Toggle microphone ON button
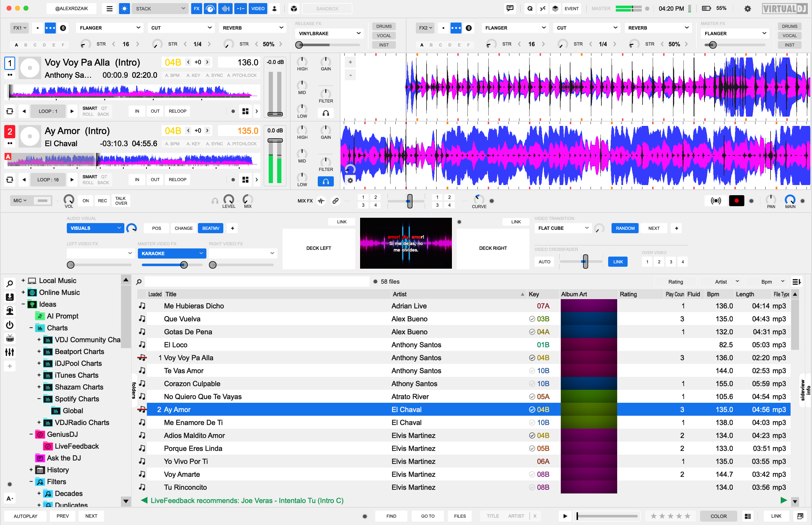The height and width of the screenshot is (525, 812). click(x=86, y=201)
